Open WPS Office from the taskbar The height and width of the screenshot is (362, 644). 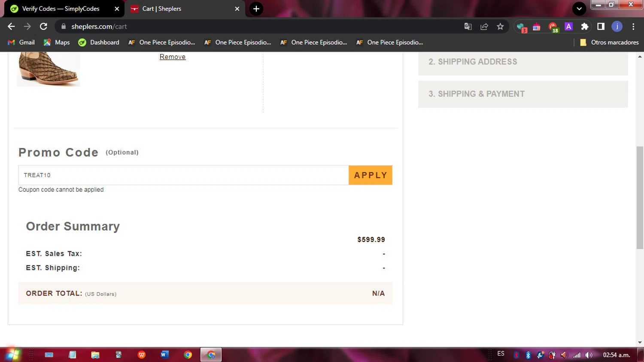(x=142, y=355)
